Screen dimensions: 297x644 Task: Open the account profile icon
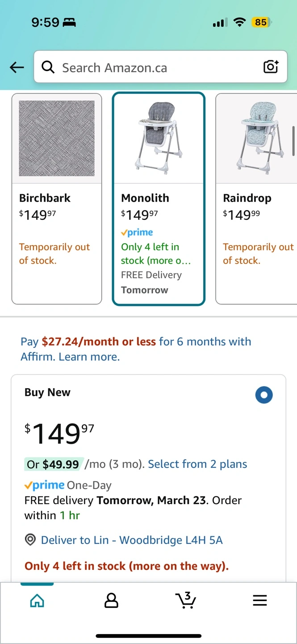tap(111, 601)
